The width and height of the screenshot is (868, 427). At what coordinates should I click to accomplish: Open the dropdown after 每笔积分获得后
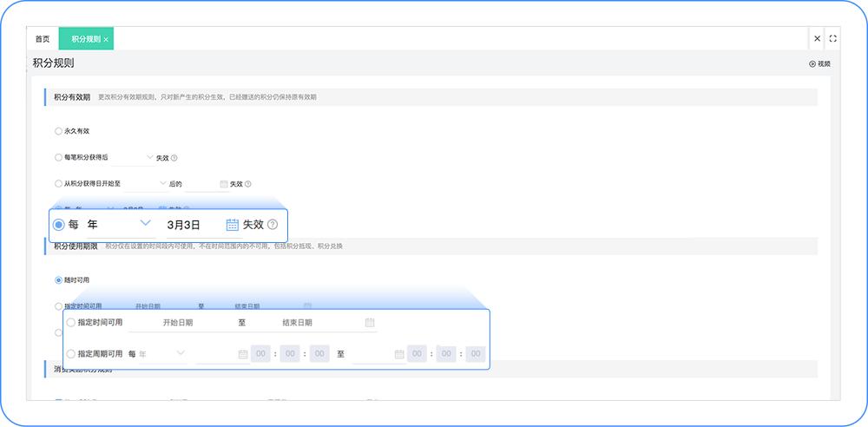(x=133, y=157)
